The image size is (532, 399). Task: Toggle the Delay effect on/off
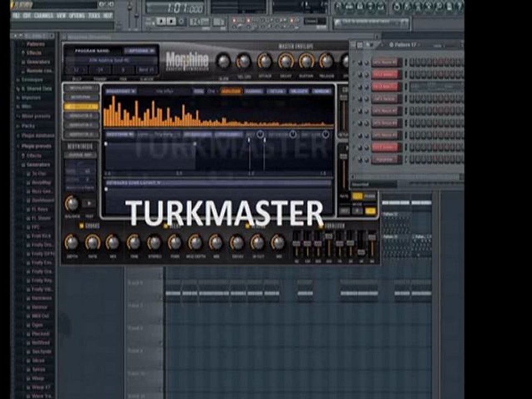point(166,226)
